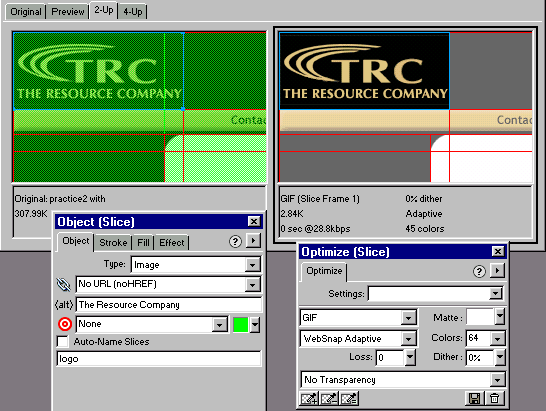Open help in Optimize (Slice) panel
This screenshot has width=546, height=411.
pyautogui.click(x=479, y=271)
